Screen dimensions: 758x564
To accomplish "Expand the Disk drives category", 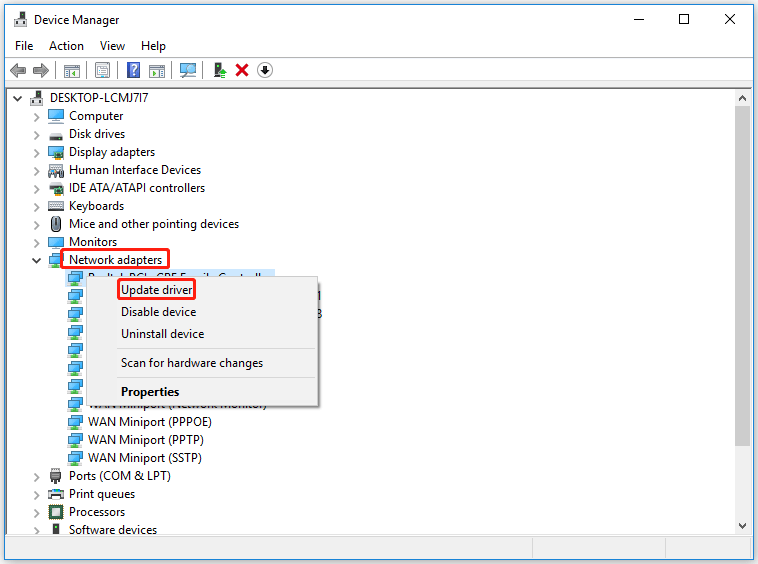I will click(36, 135).
